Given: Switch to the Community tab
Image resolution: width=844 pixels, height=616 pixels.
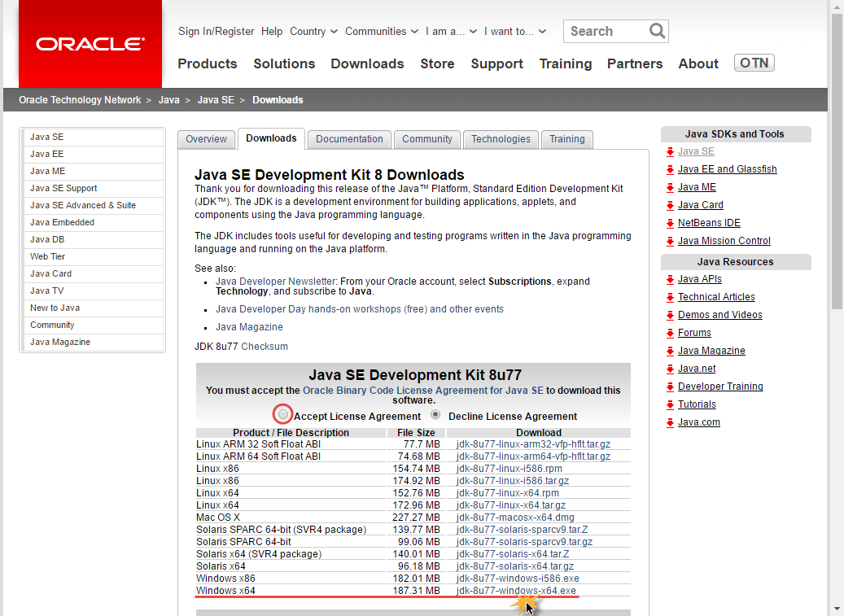Looking at the screenshot, I should point(426,139).
